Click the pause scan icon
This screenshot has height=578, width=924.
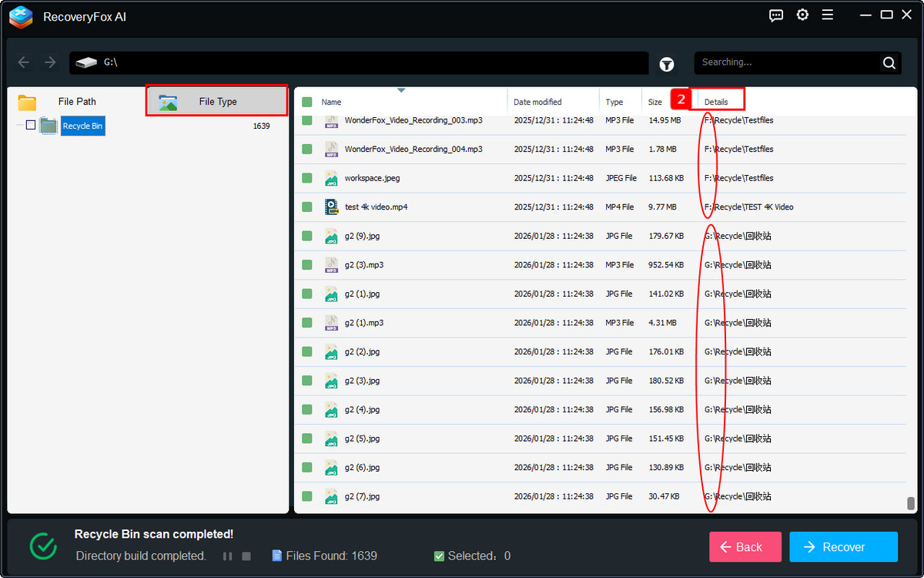(x=227, y=556)
